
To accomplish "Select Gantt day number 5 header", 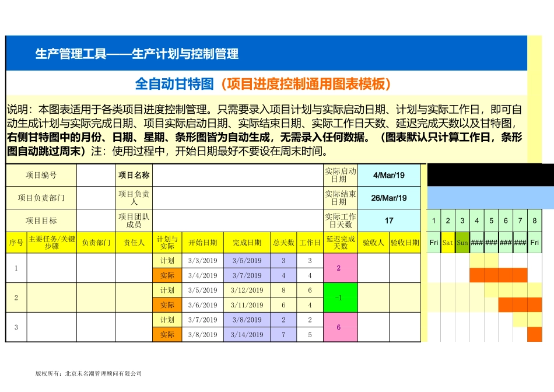I will point(491,220).
